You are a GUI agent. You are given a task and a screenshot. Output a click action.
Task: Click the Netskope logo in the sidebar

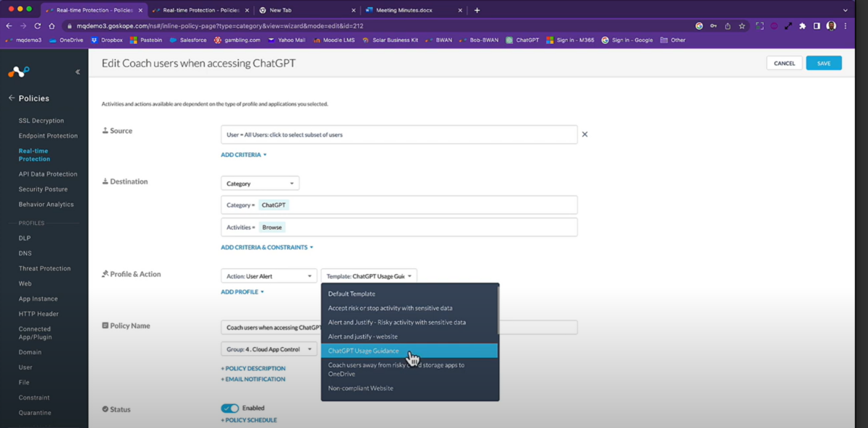17,72
